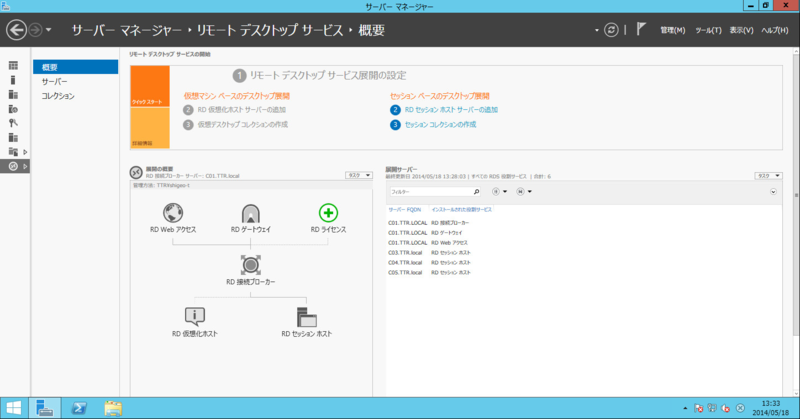
Task: Click RD セッション ホスト サーバーの追加 link
Action: 451,110
